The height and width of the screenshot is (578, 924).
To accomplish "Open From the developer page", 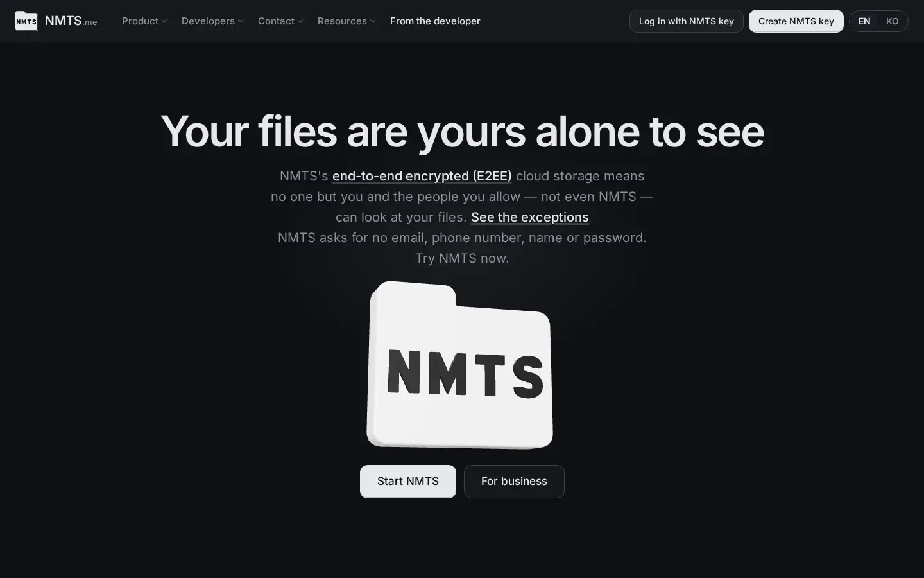I will click(435, 21).
